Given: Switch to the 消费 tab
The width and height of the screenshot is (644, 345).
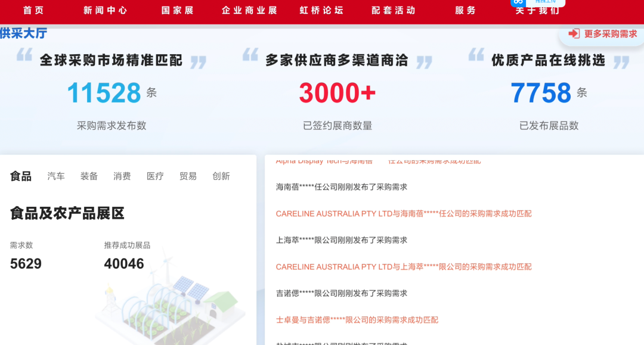Looking at the screenshot, I should point(122,176).
